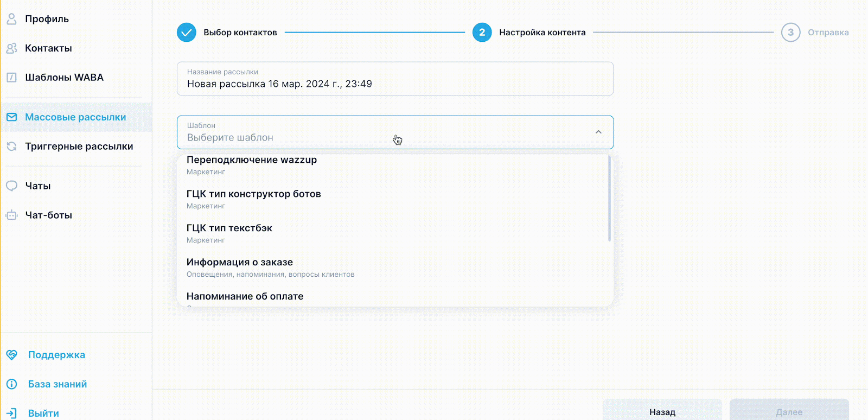Click the Выберите шаблон combo box
This screenshot has width=868, height=420.
[395, 132]
